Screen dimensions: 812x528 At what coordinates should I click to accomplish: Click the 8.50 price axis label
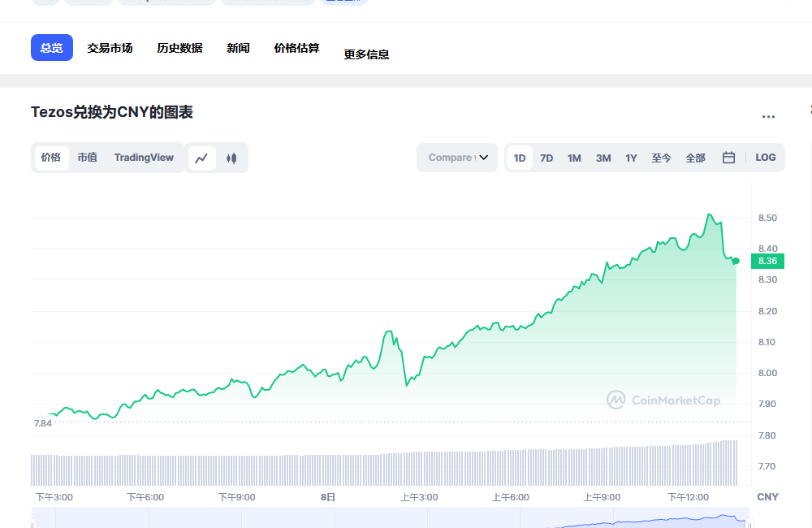pos(767,219)
